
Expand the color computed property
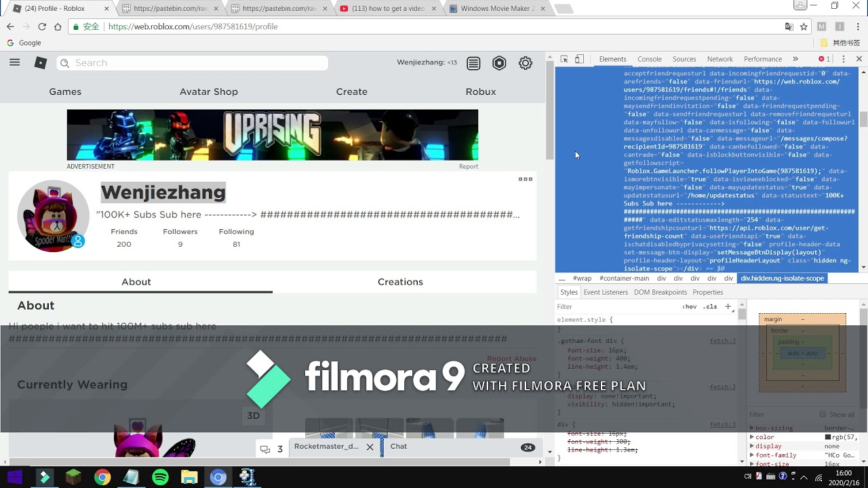(751, 437)
